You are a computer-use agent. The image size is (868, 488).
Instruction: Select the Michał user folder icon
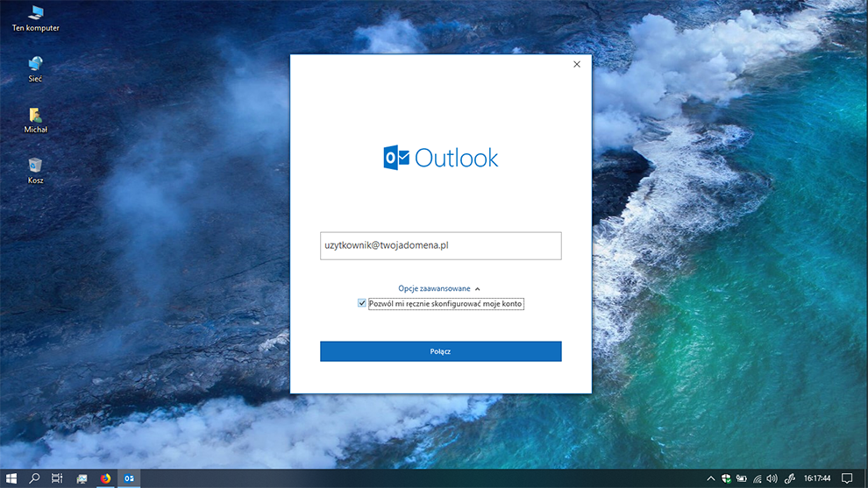point(35,117)
